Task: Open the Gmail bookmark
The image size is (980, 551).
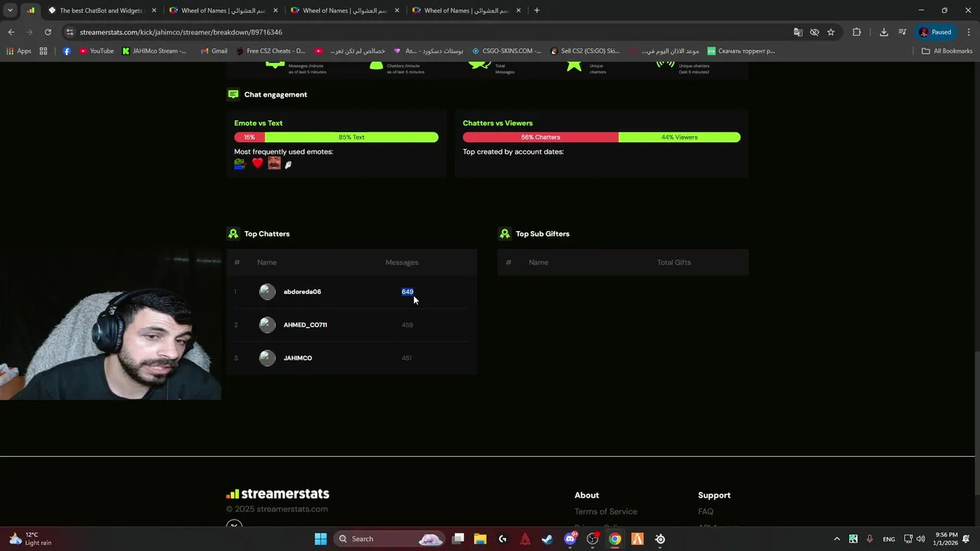Action: (214, 51)
